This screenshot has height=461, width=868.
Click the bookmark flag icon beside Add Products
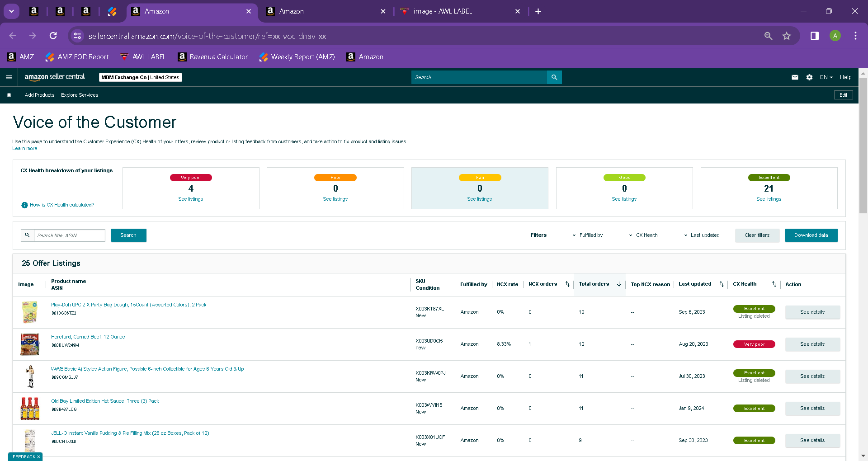click(x=9, y=95)
